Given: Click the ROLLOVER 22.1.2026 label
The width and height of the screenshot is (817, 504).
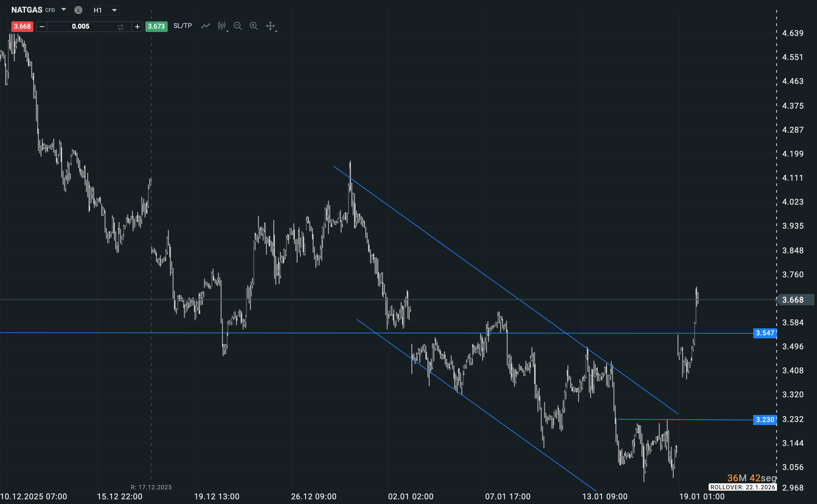Looking at the screenshot, I should coord(743,487).
